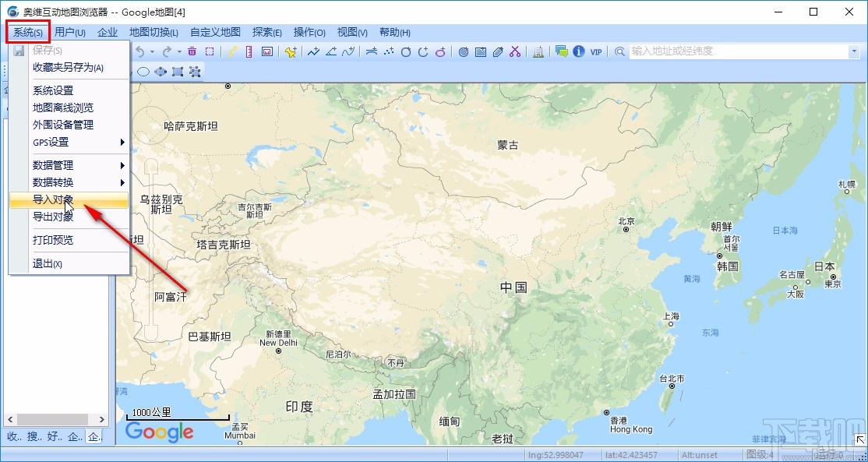Screen dimensions: 868x462
Task: Open the chat bubbles message icon
Action: click(562, 51)
